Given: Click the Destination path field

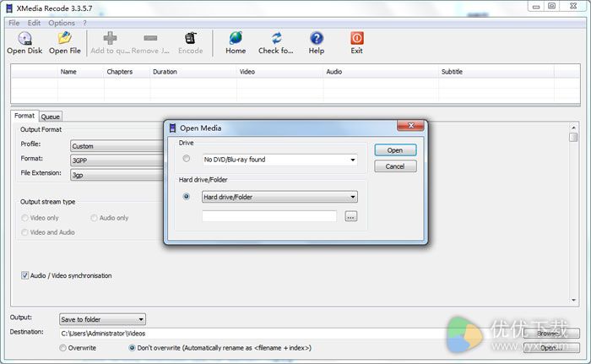Looking at the screenshot, I should (x=290, y=334).
